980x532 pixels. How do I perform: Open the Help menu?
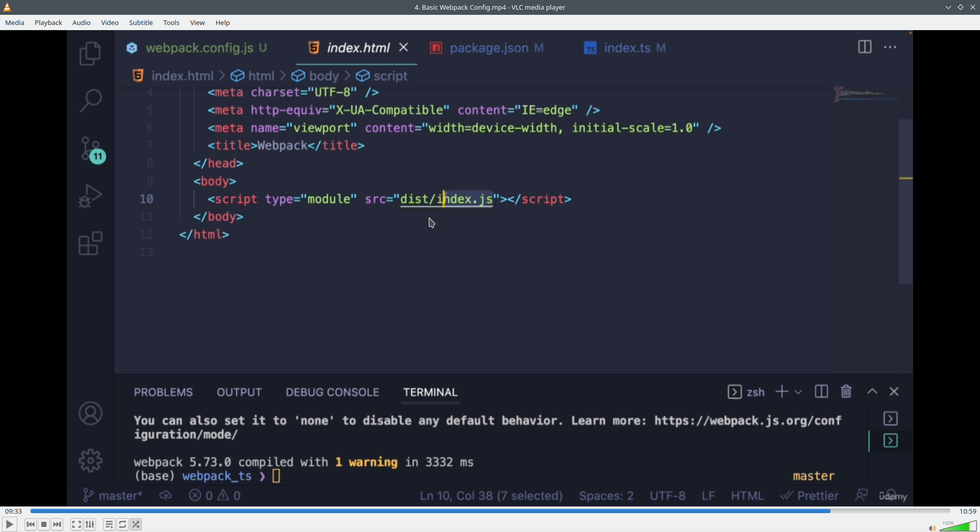(223, 22)
